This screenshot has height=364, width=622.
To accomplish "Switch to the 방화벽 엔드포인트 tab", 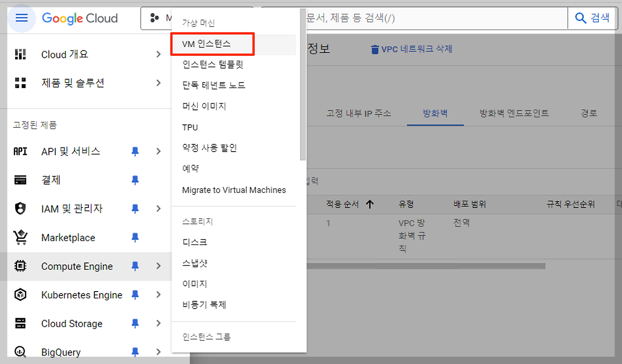I will pyautogui.click(x=514, y=113).
